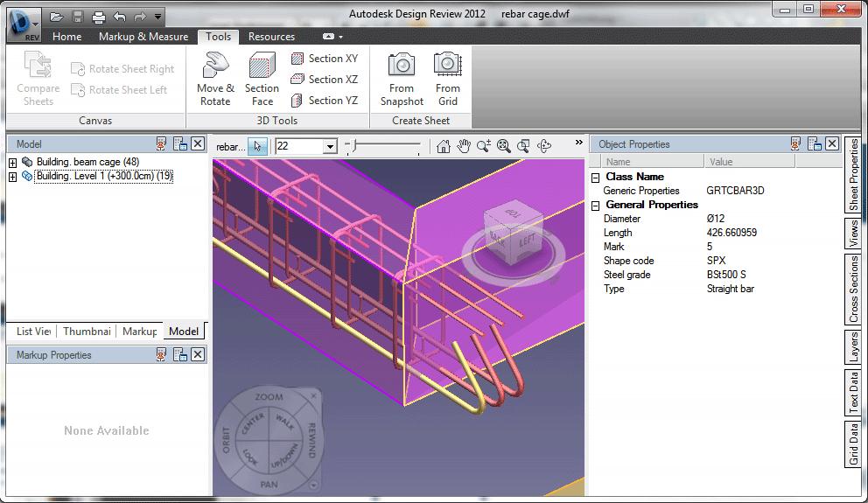Create sheet From Snapshot
The image size is (868, 503).
click(x=402, y=79)
